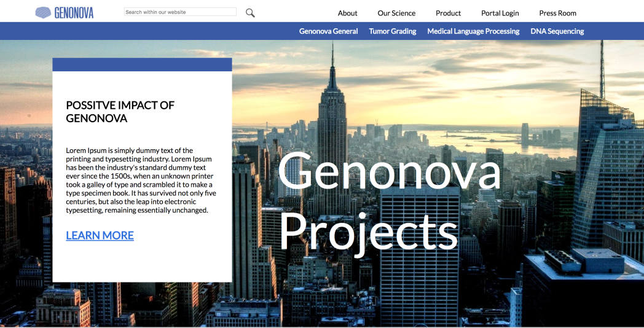644x328 pixels.
Task: Go to the Our Science page
Action: click(396, 13)
